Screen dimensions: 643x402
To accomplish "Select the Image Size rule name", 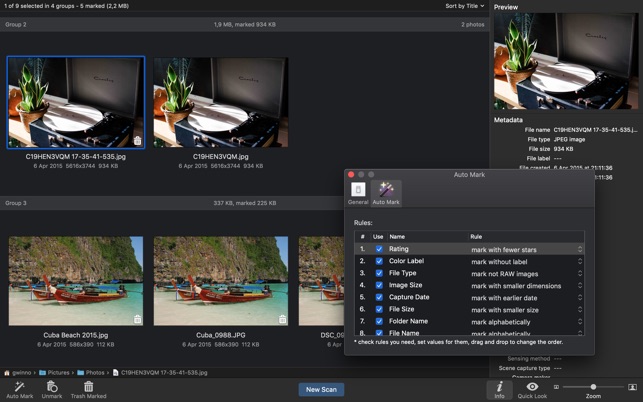I will [x=406, y=285].
